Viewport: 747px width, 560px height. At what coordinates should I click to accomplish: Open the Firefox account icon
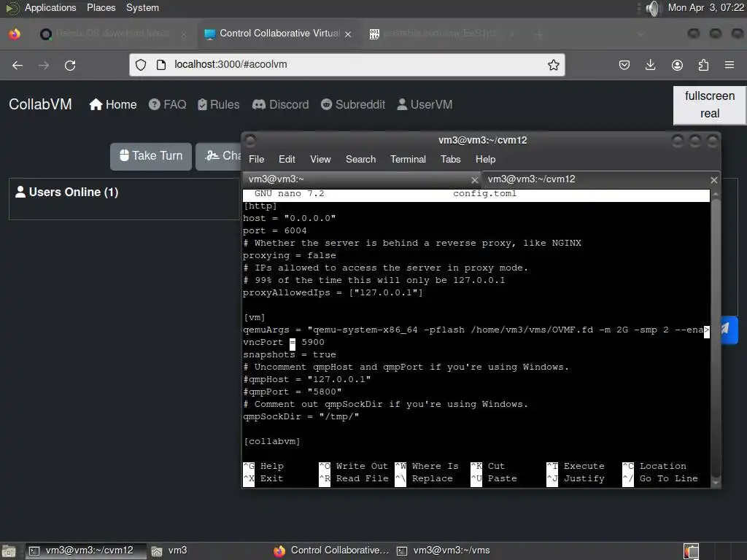[677, 65]
